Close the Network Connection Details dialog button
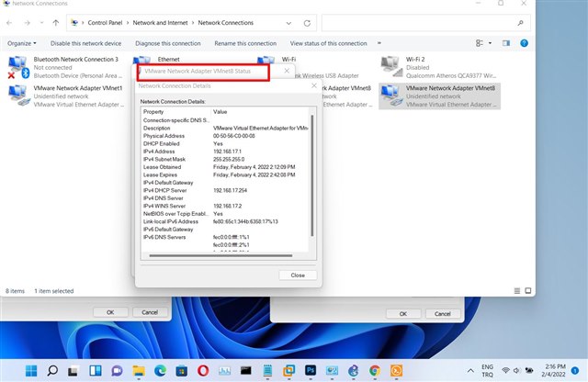 coord(298,275)
